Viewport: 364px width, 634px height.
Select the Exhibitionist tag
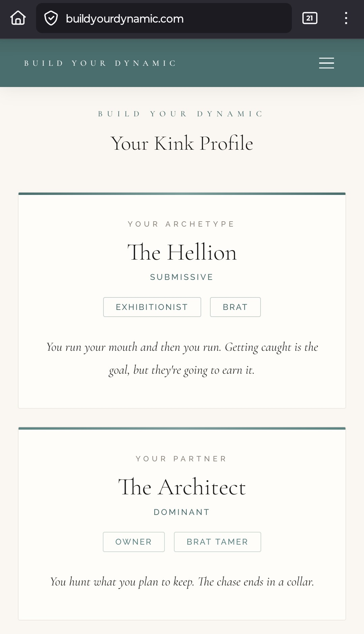coord(152,307)
